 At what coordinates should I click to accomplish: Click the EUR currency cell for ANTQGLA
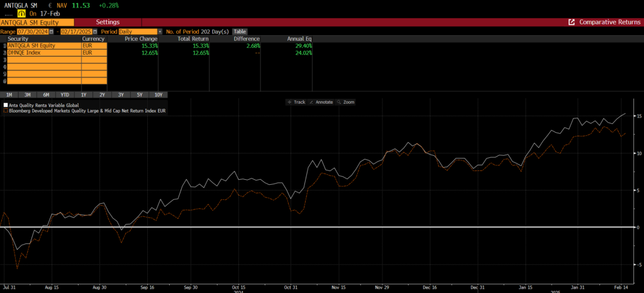[x=94, y=46]
